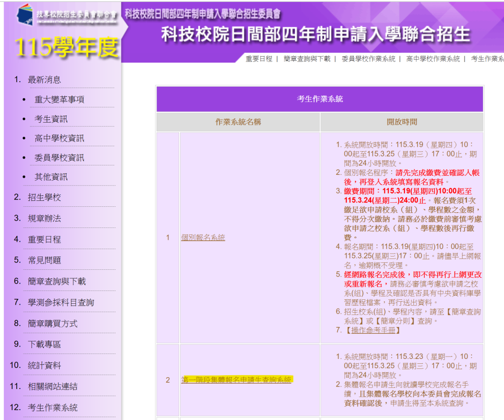504x420 pixels.
Task: Open the 個別報名系統 link
Action: 203,237
